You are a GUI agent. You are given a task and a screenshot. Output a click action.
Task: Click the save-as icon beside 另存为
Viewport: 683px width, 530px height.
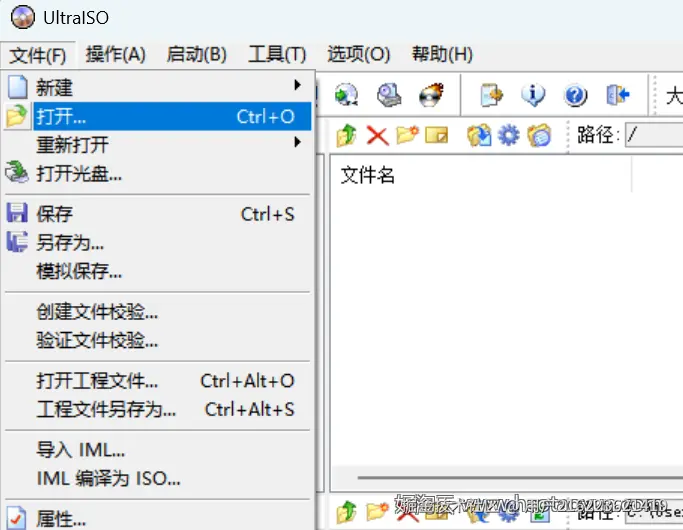[17, 242]
